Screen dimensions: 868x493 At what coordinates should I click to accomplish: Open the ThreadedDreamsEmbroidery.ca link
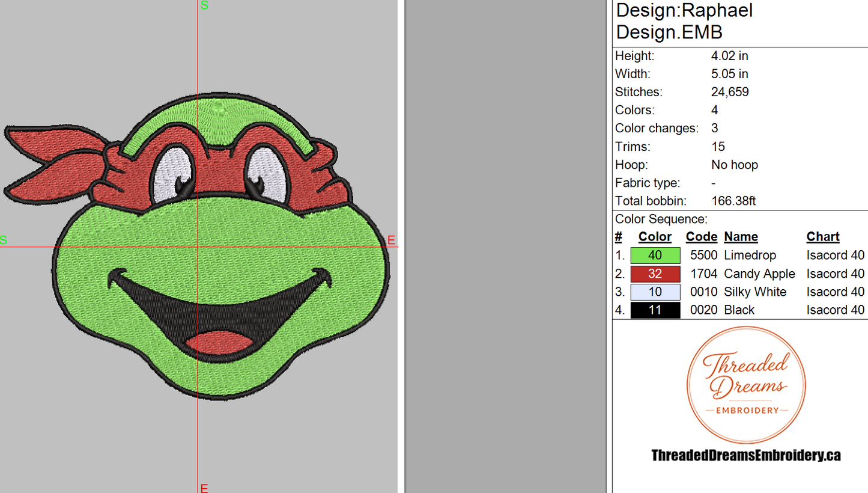[745, 455]
